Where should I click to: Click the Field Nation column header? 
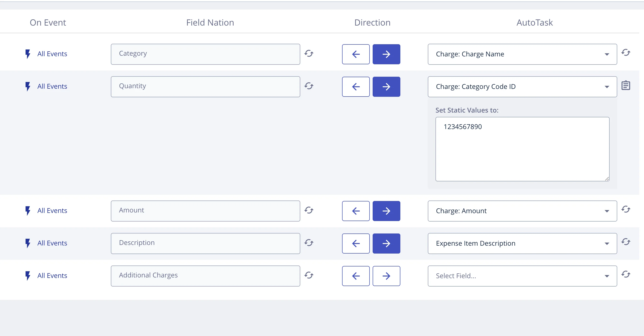[x=210, y=22]
